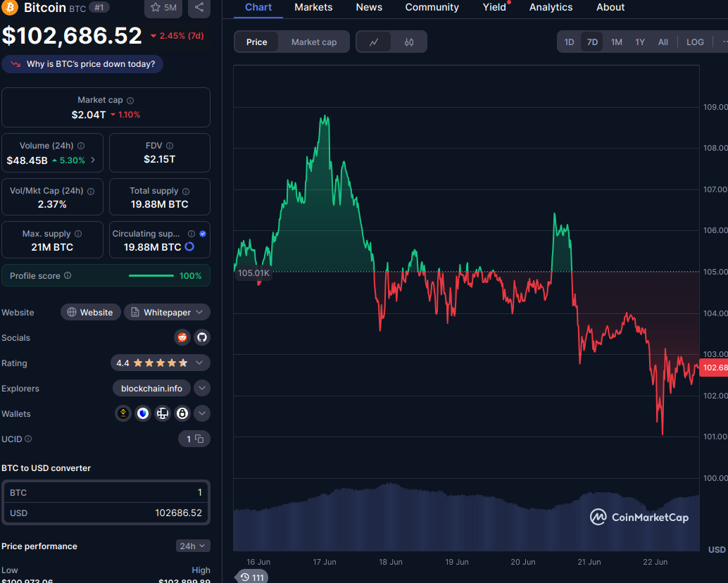Open the Markets tab
Screen dimensions: 728x583
[313, 8]
